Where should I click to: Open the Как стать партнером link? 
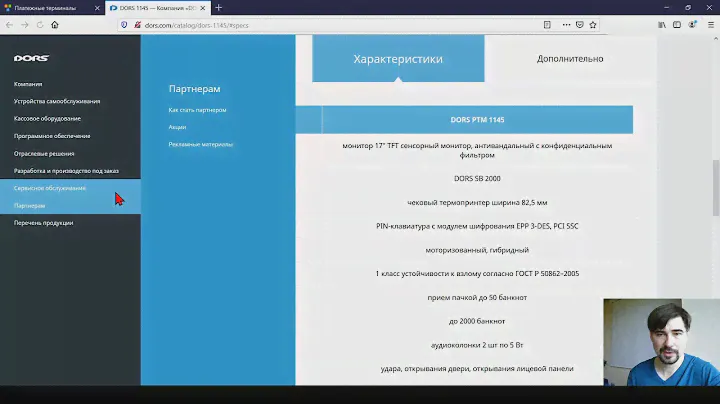(x=197, y=109)
